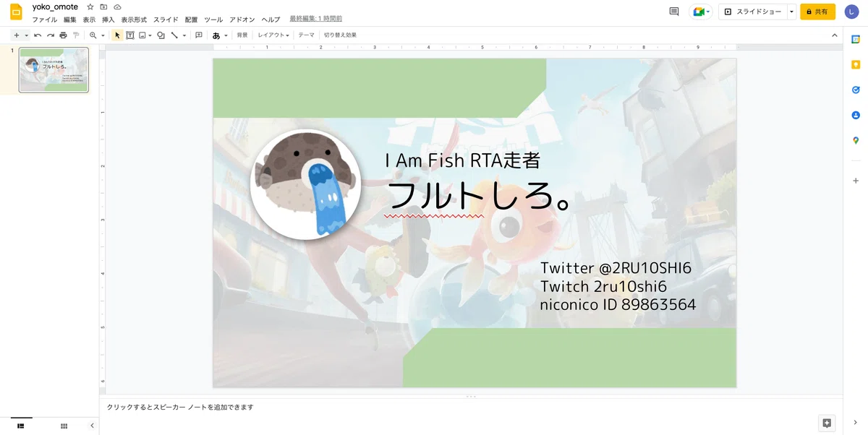Open the ツール menu
This screenshot has height=435, width=868.
[213, 20]
